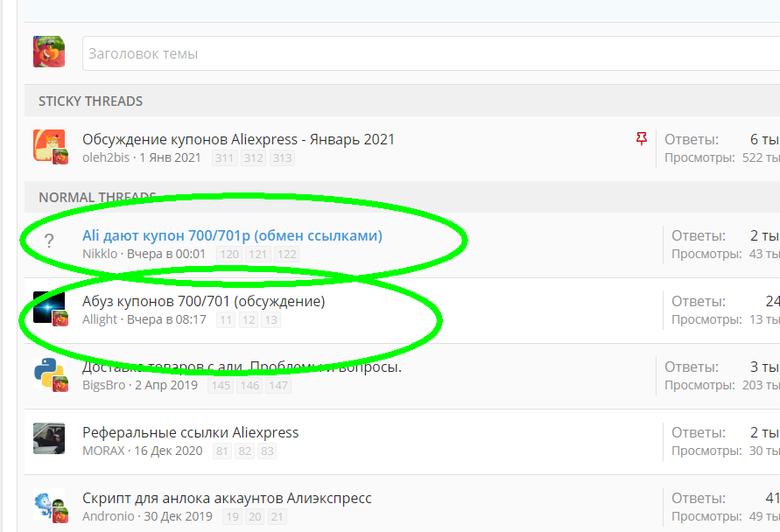
Task: Click date 2 Апр 2019
Action: point(166,385)
